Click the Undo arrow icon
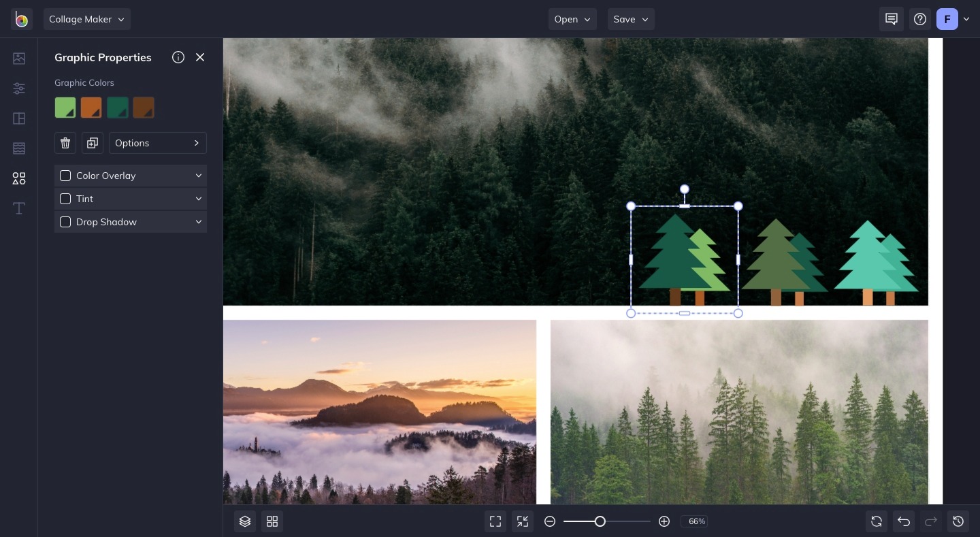This screenshot has height=537, width=980. (904, 521)
